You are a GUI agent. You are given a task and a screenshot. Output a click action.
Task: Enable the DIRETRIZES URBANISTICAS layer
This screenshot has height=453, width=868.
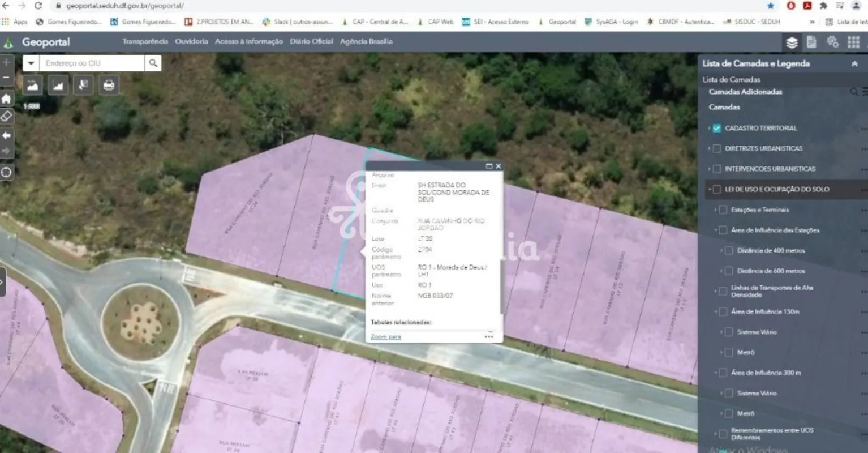click(717, 149)
